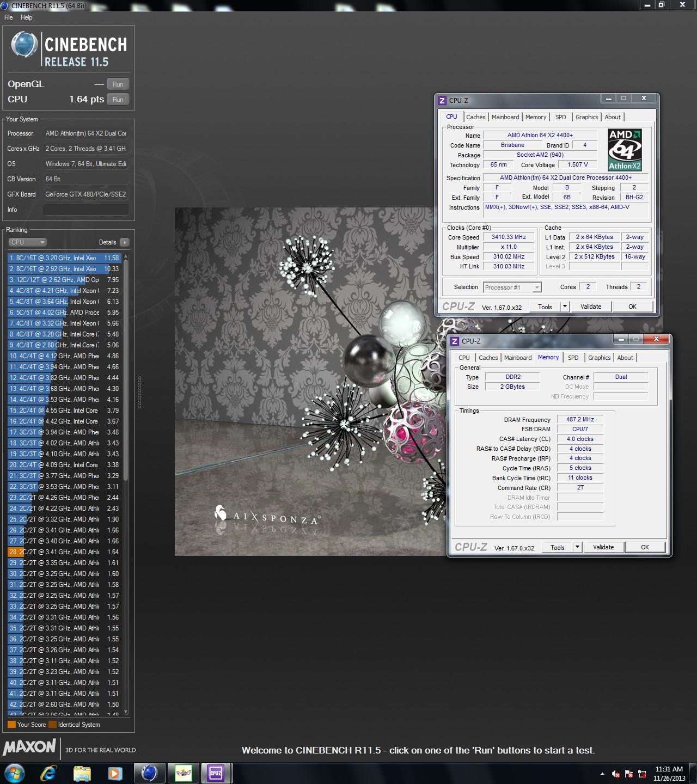
Task: Run the OpenGL benchmark test
Action: (x=118, y=84)
